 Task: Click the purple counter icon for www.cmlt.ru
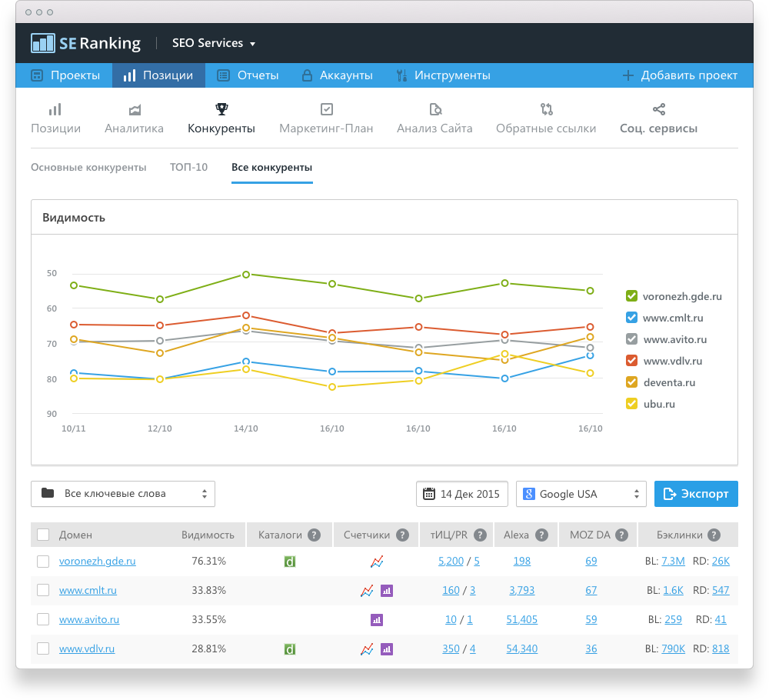[387, 591]
